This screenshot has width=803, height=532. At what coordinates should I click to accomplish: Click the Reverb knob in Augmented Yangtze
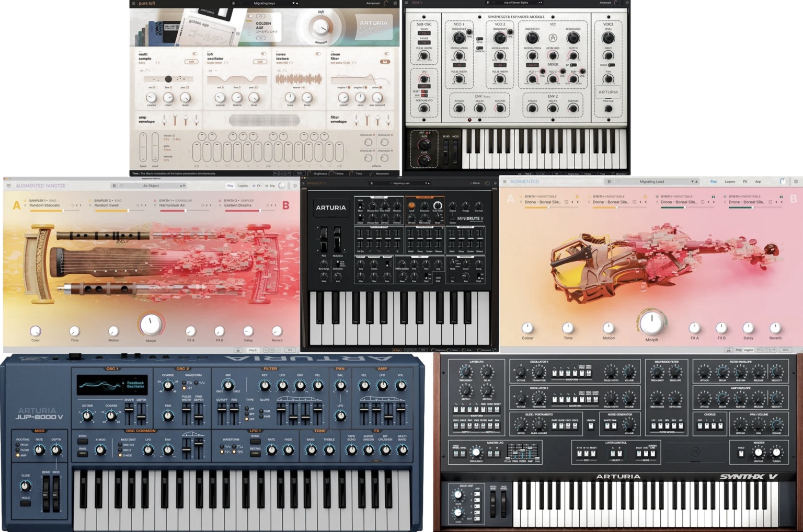click(x=277, y=331)
